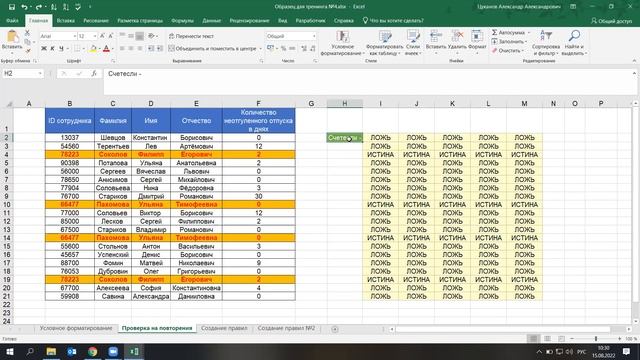Open Sort & Filter (Сортировка и фильтр)
Screen dimensions: 640x360
546,43
